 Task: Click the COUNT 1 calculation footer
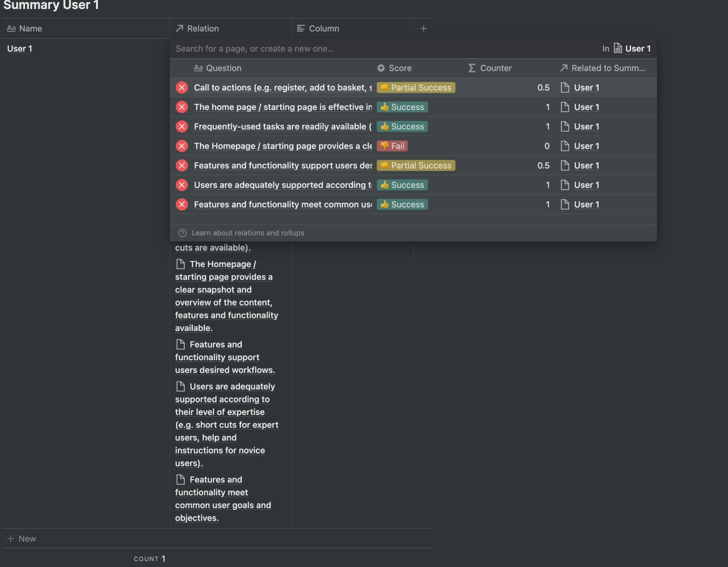point(149,559)
